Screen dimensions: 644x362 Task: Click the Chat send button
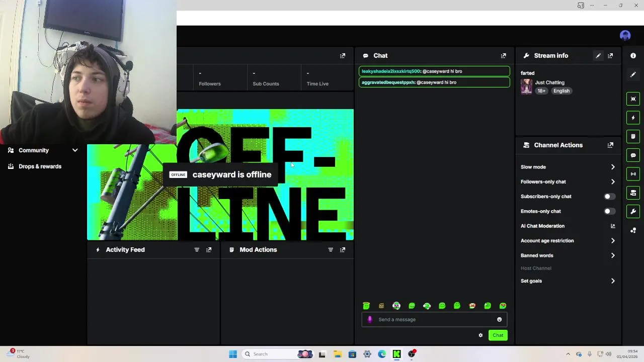[x=498, y=335]
